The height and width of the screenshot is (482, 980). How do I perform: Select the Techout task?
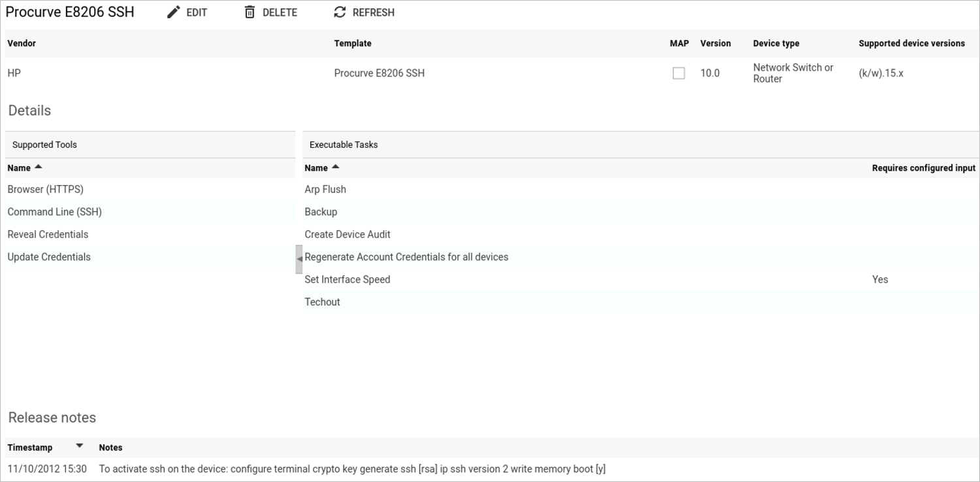(x=641, y=301)
